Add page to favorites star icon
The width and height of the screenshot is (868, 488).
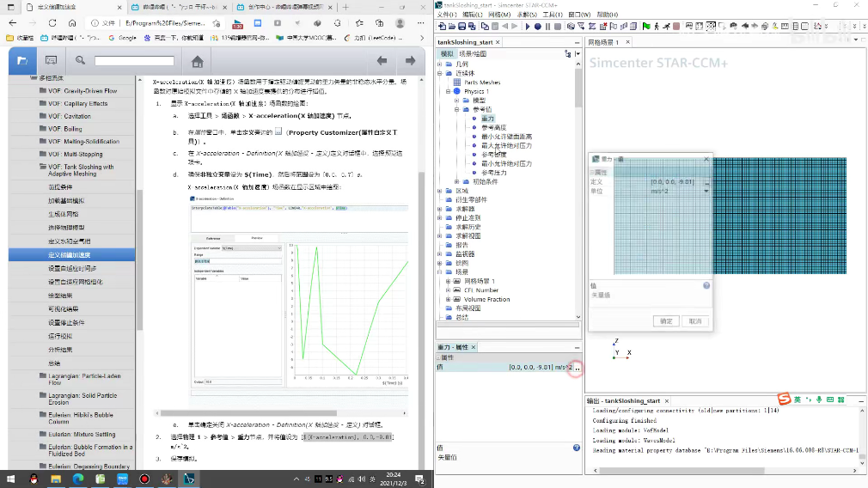(217, 23)
